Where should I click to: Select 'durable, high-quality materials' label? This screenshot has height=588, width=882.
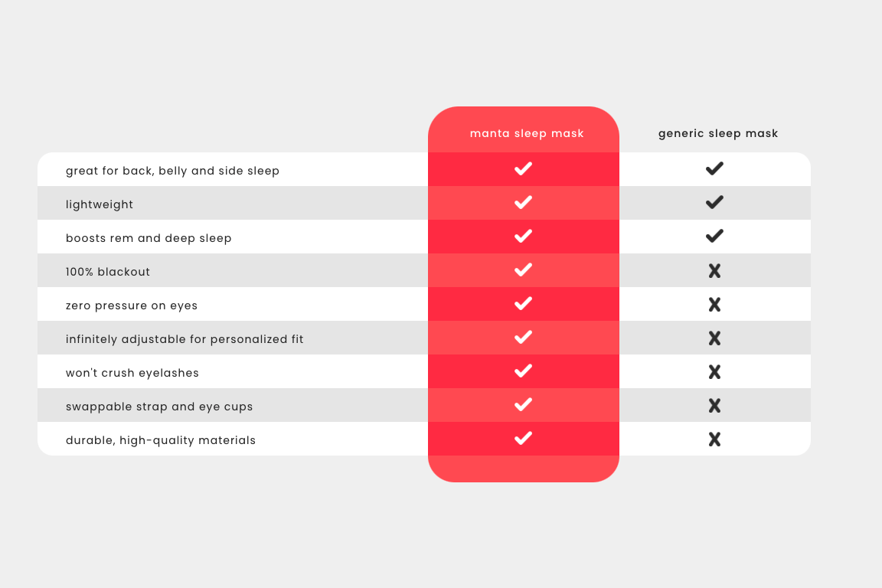pyautogui.click(x=161, y=440)
